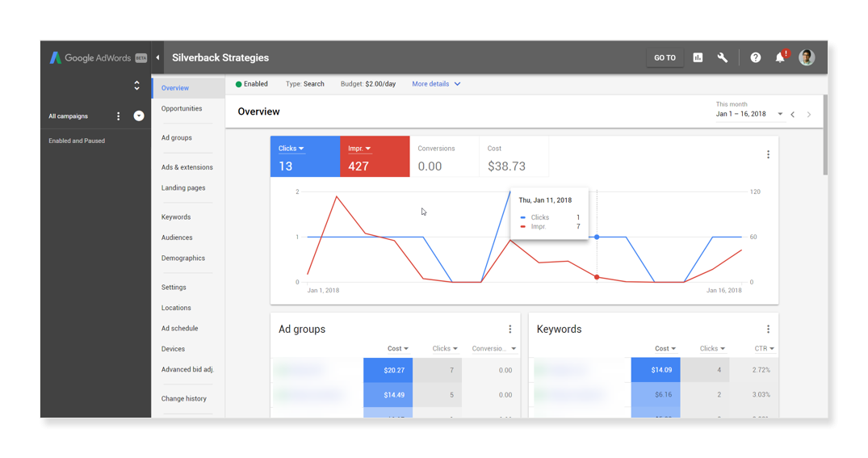The width and height of the screenshot is (868, 458).
Task: Open the chart card three-dot menu
Action: click(768, 154)
